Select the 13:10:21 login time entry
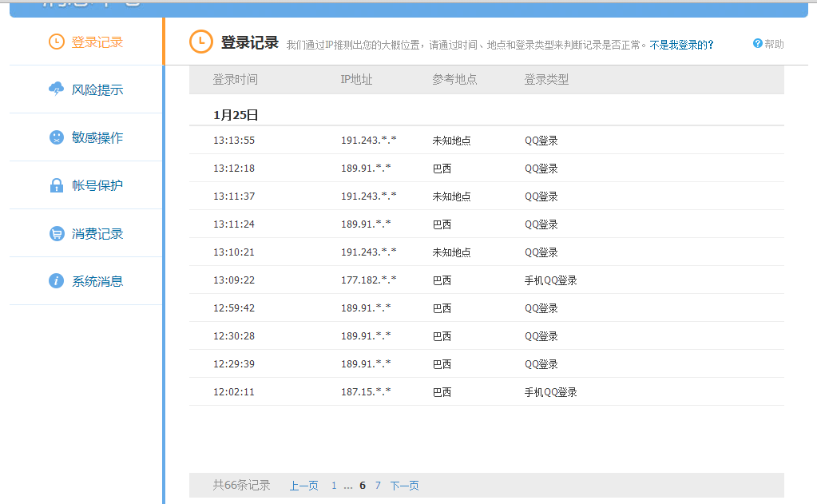817x504 pixels. 234,252
